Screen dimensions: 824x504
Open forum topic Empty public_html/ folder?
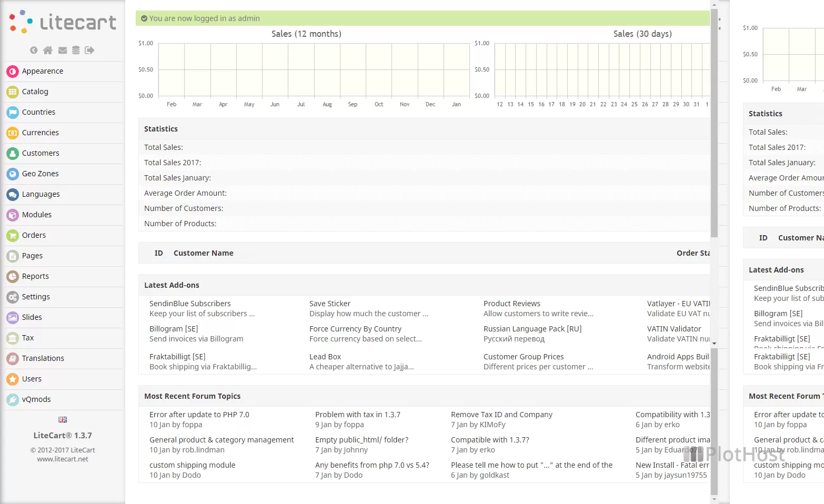[x=361, y=440]
